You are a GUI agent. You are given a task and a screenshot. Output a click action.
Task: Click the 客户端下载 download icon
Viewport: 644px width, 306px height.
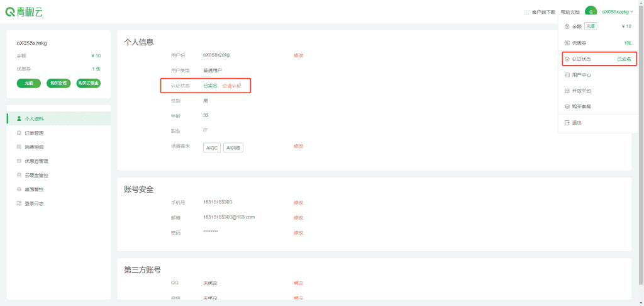click(526, 12)
